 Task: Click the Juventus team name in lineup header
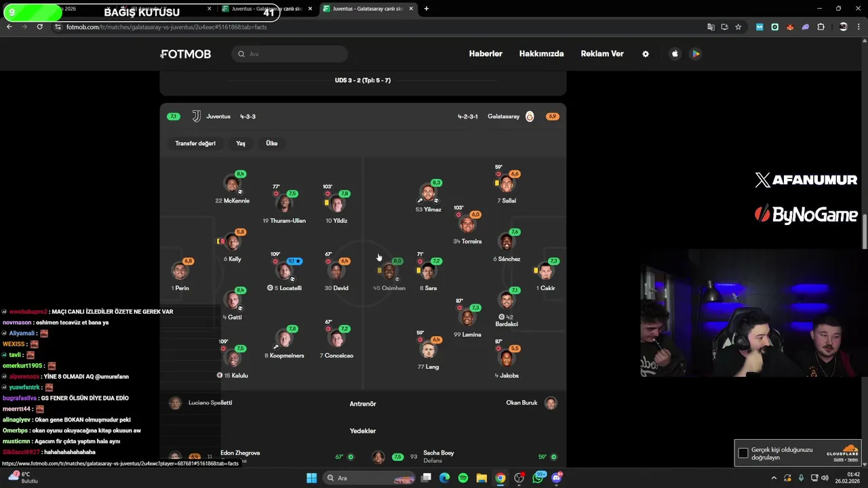click(218, 117)
